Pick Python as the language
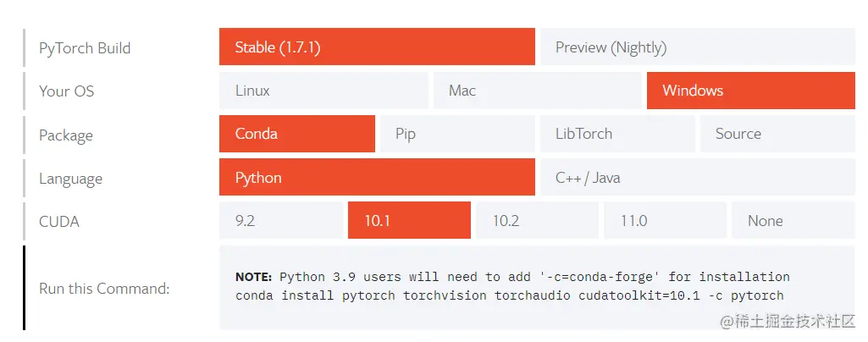Image resolution: width=868 pixels, height=342 pixels. click(377, 178)
